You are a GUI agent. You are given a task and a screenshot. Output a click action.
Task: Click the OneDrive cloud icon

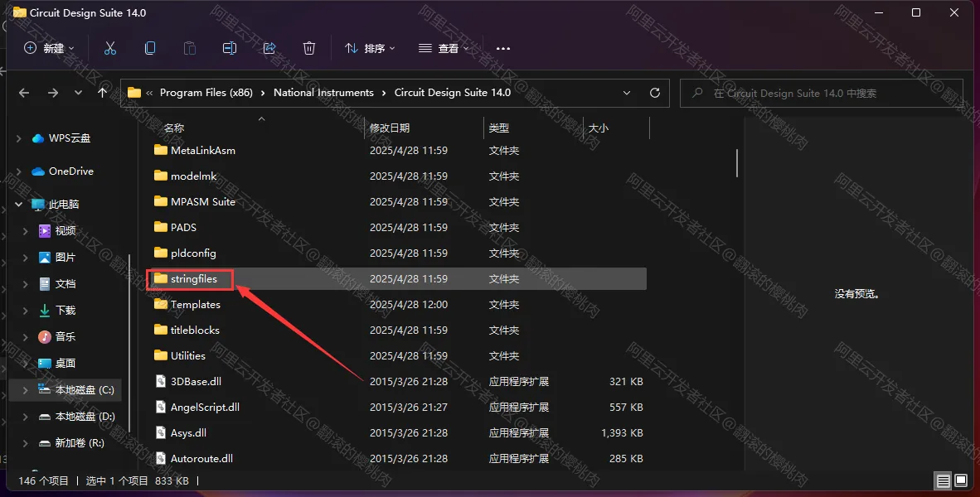pos(38,171)
